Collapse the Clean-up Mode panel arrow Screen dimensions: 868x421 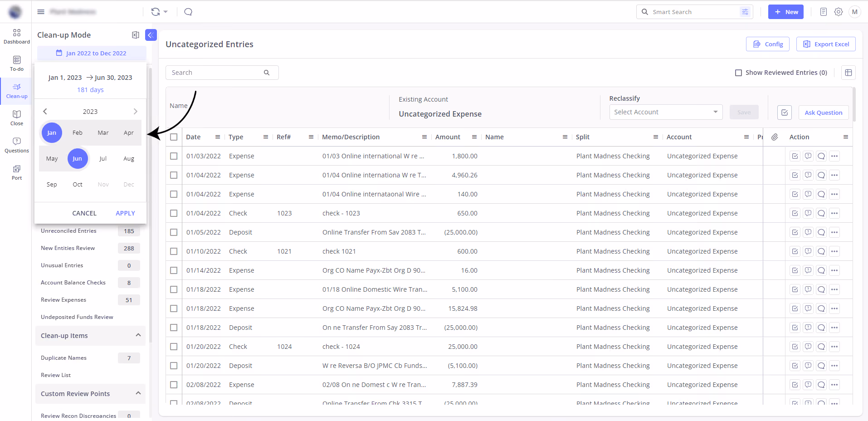coord(151,35)
